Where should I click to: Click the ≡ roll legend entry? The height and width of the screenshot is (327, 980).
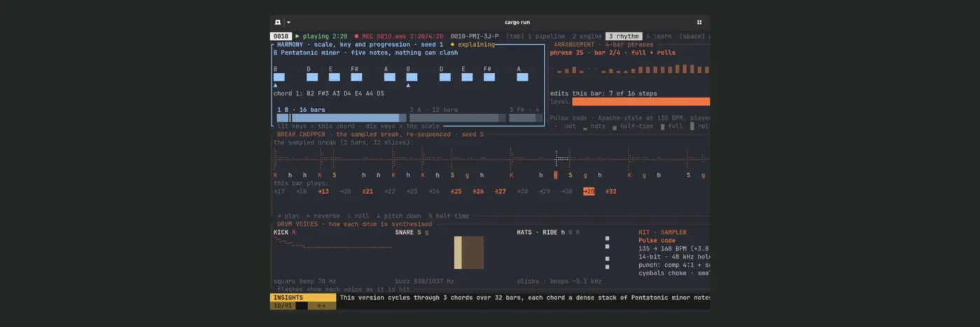[x=358, y=216]
